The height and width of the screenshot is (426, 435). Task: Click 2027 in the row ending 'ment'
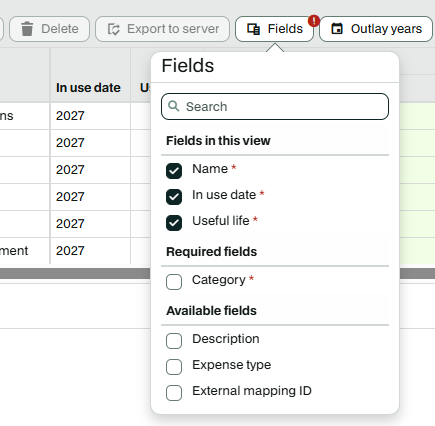70,251
